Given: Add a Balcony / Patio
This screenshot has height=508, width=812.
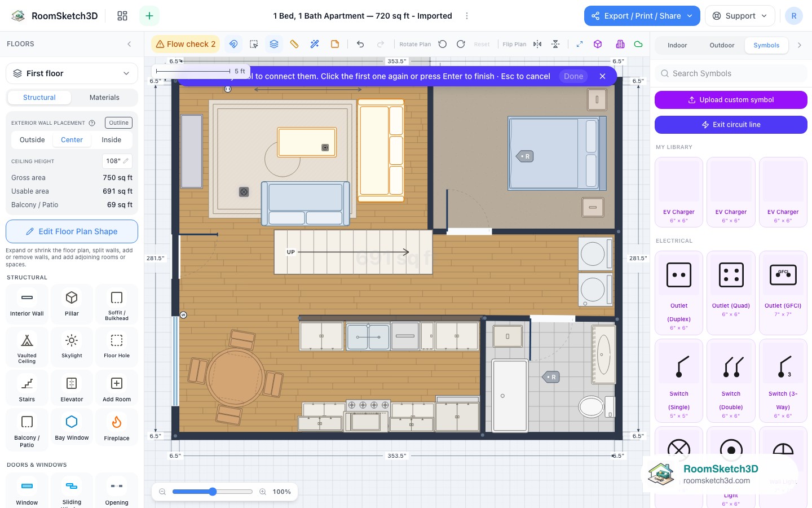Looking at the screenshot, I should [27, 430].
